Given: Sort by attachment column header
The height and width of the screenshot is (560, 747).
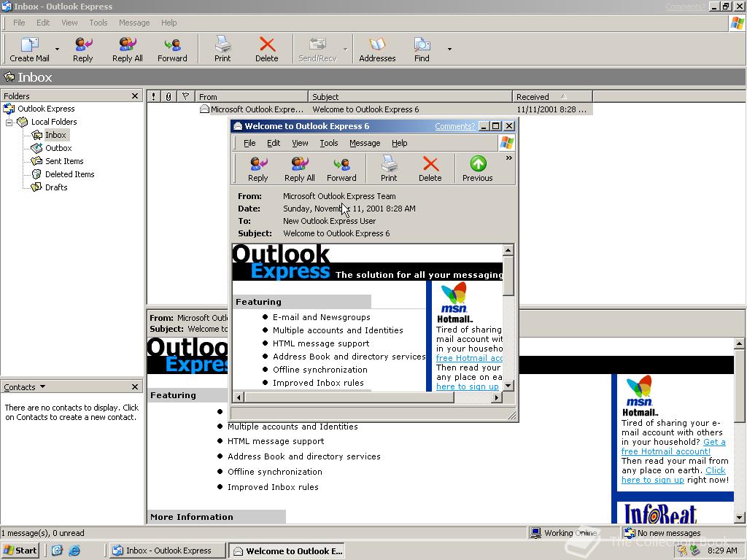Looking at the screenshot, I should [169, 97].
